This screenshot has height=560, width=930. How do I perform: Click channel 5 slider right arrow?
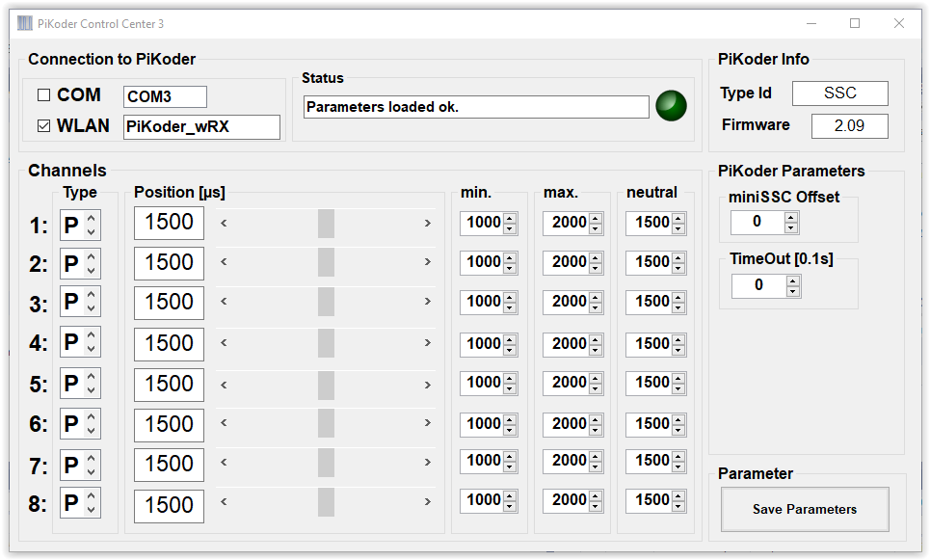[428, 385]
